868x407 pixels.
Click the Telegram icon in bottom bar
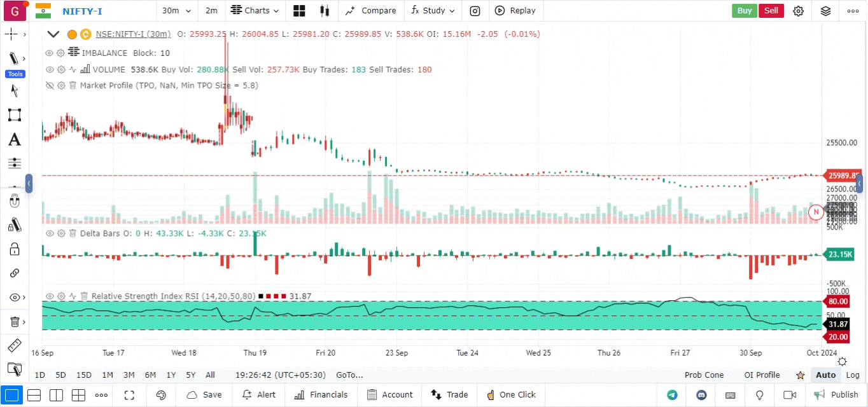pyautogui.click(x=672, y=395)
